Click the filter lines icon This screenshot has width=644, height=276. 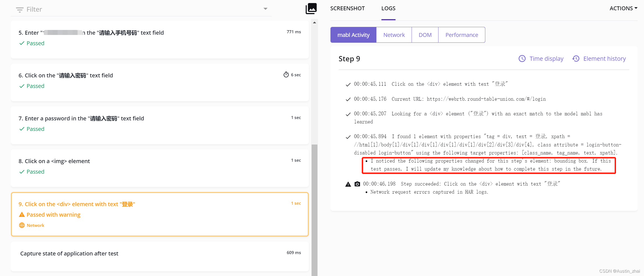(19, 10)
